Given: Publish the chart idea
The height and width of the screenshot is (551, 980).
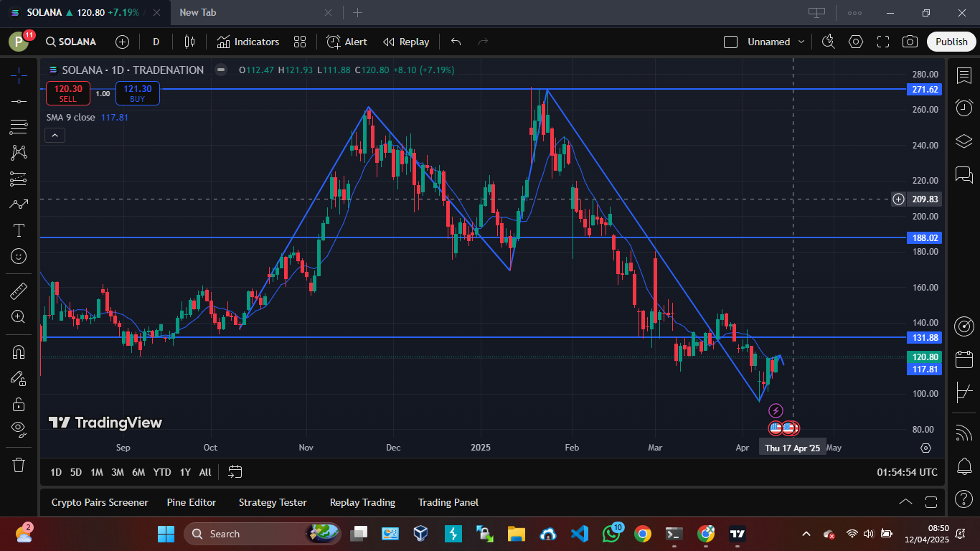Looking at the screenshot, I should 951,42.
